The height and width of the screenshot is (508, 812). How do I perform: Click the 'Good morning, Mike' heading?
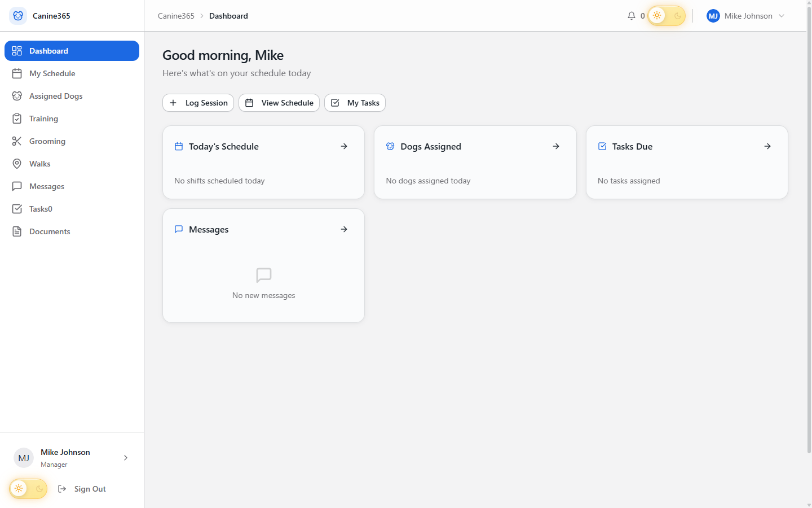pos(223,55)
